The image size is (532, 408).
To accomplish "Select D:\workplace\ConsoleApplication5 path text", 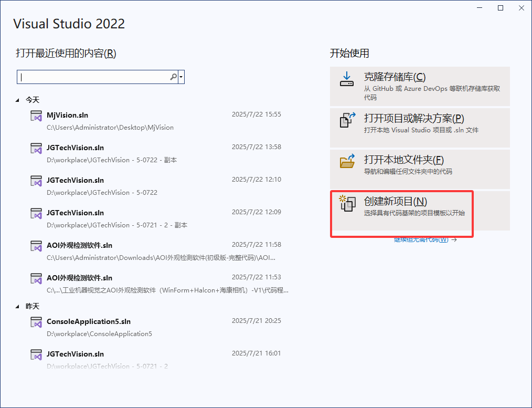I will click(99, 334).
